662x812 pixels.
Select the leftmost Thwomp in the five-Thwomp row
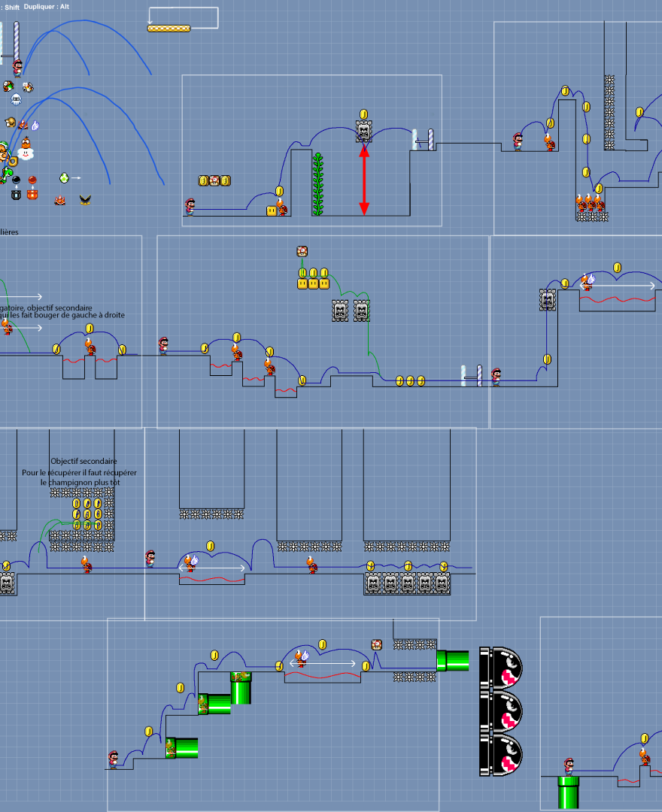coord(373,583)
